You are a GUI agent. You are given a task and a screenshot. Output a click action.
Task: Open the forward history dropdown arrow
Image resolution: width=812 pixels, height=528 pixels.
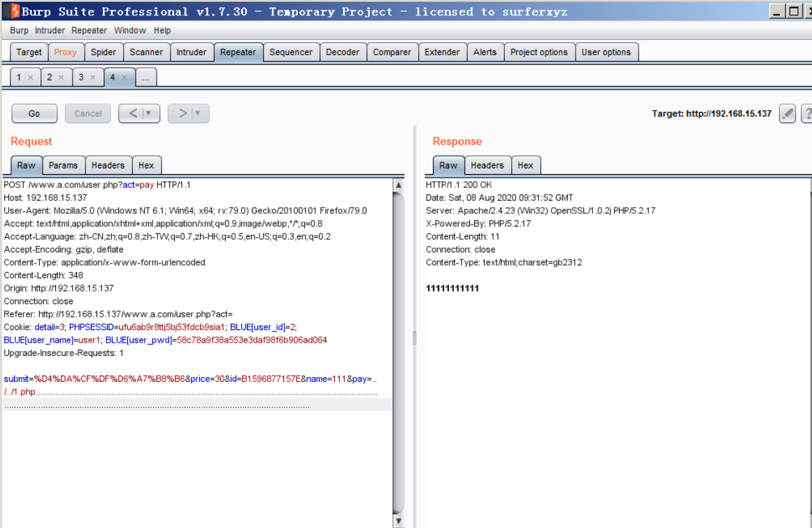[x=198, y=113]
